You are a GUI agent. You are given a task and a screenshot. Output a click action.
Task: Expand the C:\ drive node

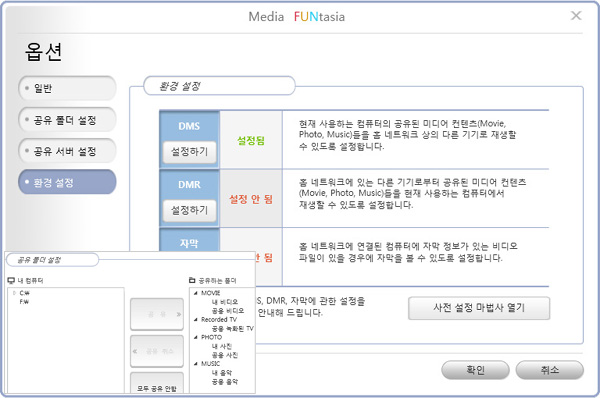coord(14,293)
